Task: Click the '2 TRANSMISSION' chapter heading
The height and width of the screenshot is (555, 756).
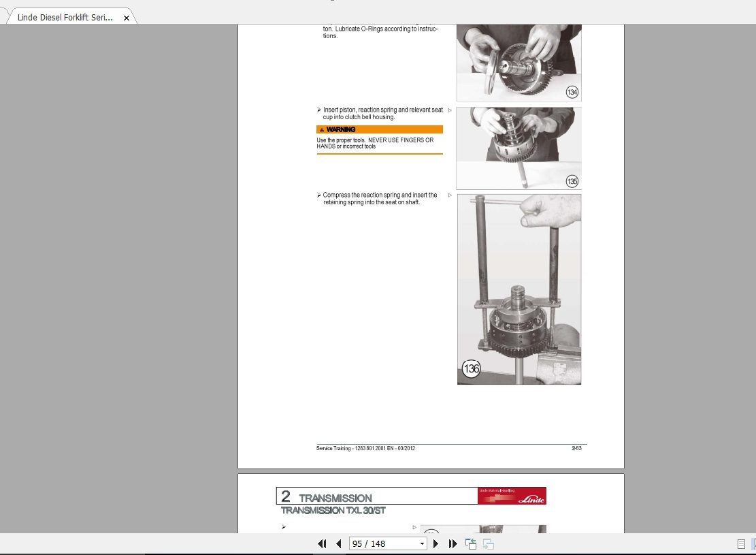Action: 327,496
